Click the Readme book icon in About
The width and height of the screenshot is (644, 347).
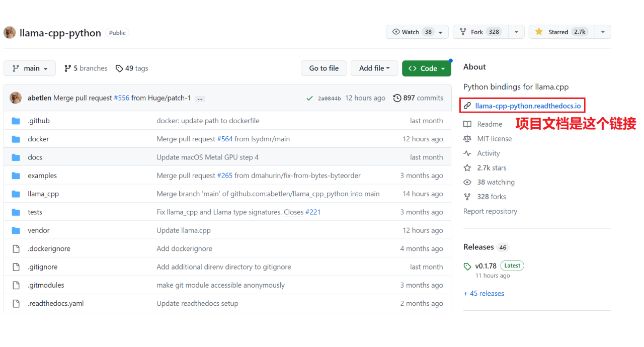[467, 124]
